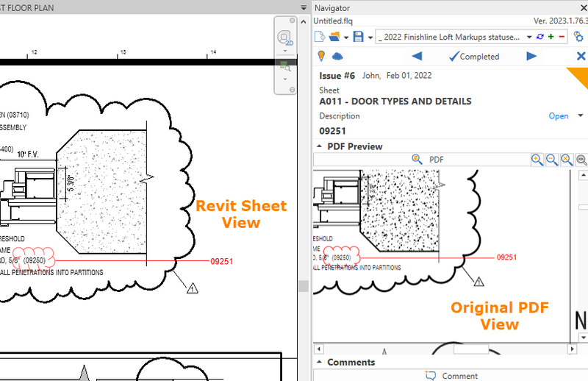Go to the previous issue
This screenshot has height=381, width=588.
point(417,57)
